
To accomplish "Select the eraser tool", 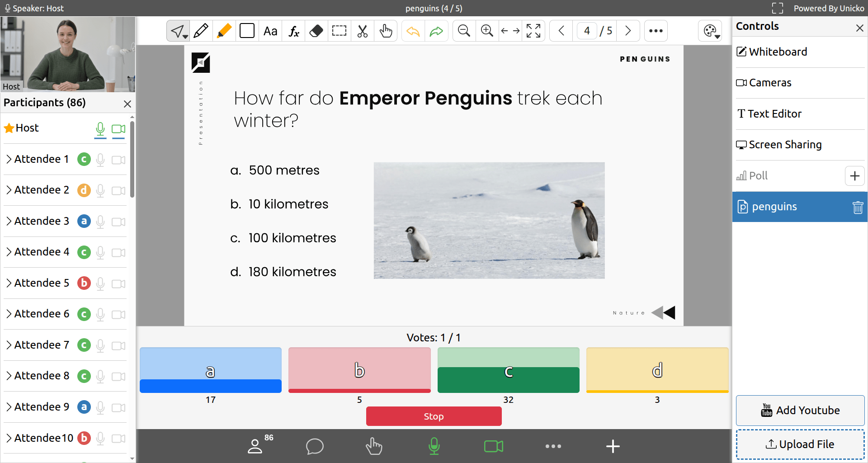I will pyautogui.click(x=316, y=31).
